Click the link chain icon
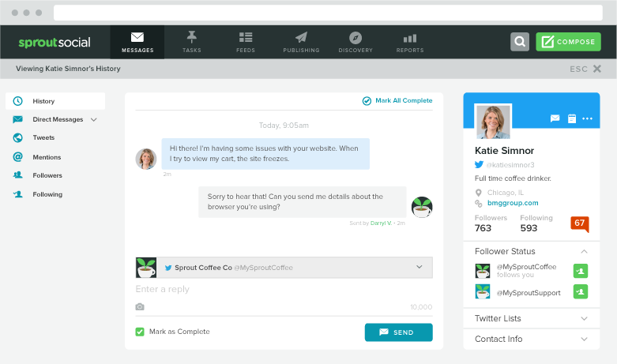This screenshot has height=364, width=617. [x=479, y=203]
